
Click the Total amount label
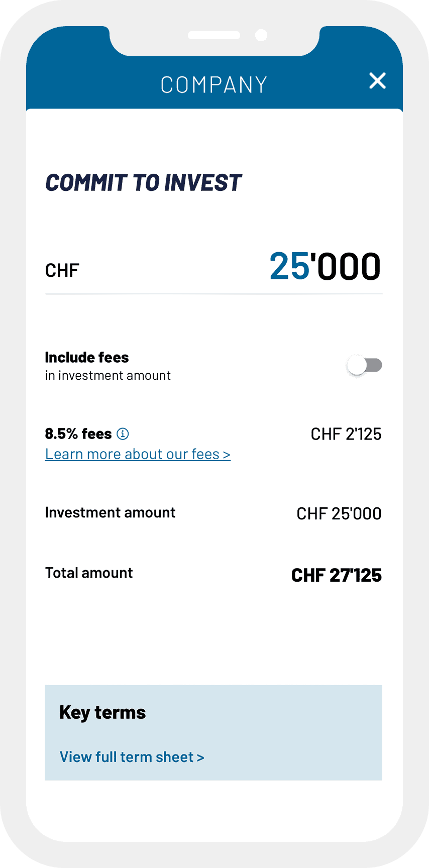pyautogui.click(x=89, y=573)
